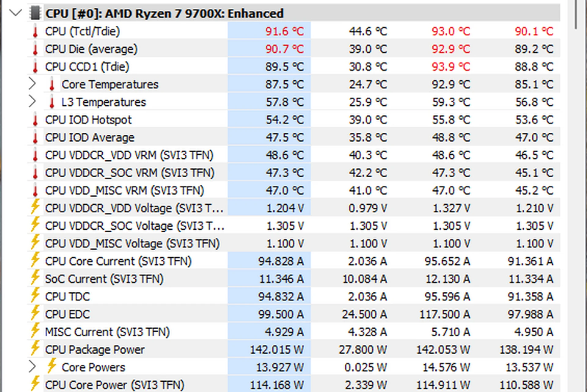Click the lightning icon beside CPU EDC
The image size is (587, 392).
click(35, 313)
